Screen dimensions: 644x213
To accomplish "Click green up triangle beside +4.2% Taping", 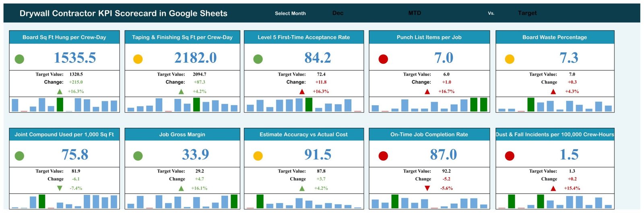I will tap(181, 92).
